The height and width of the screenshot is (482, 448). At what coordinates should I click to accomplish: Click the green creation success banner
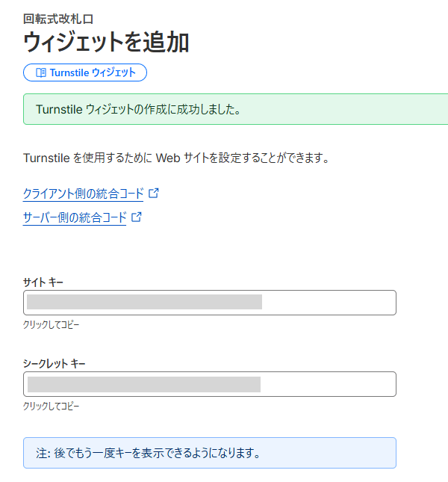(336, 109)
